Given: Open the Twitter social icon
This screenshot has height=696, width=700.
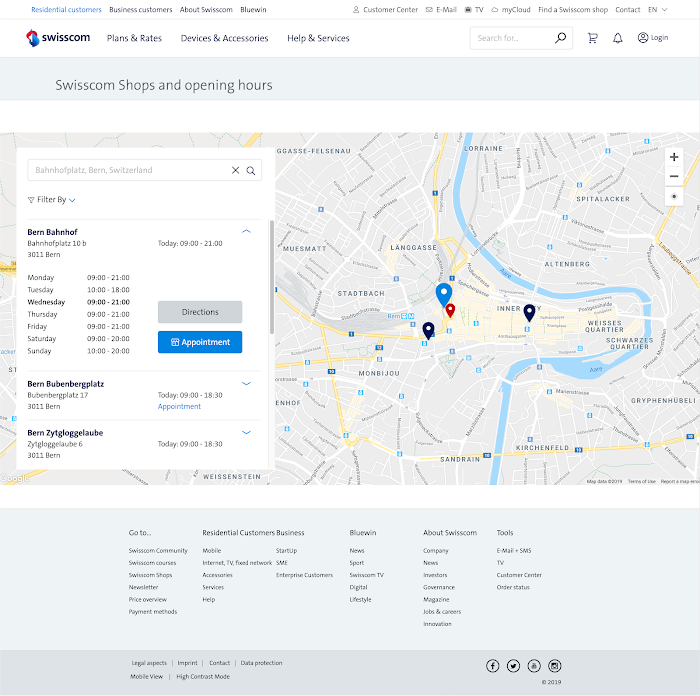Looking at the screenshot, I should (x=513, y=666).
